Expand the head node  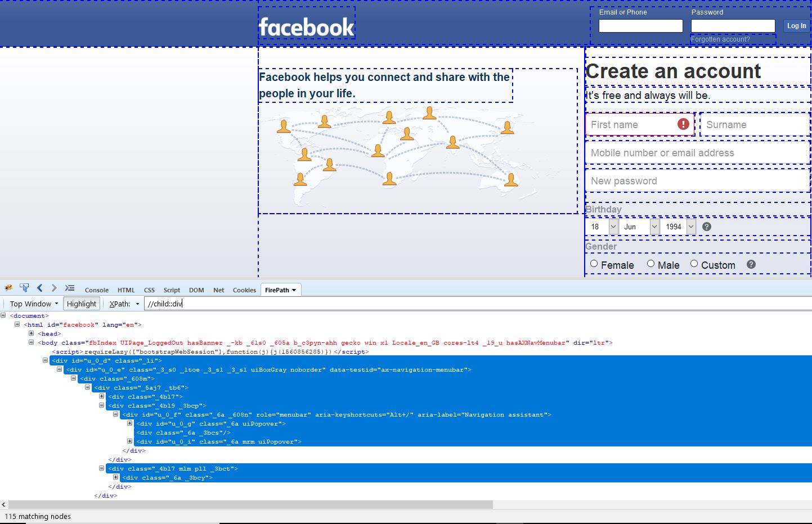click(32, 333)
